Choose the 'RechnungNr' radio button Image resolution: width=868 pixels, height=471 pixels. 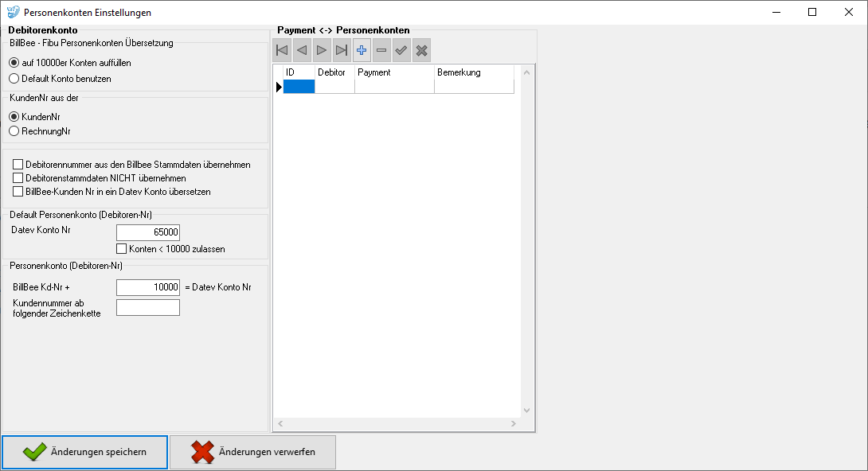(14, 130)
